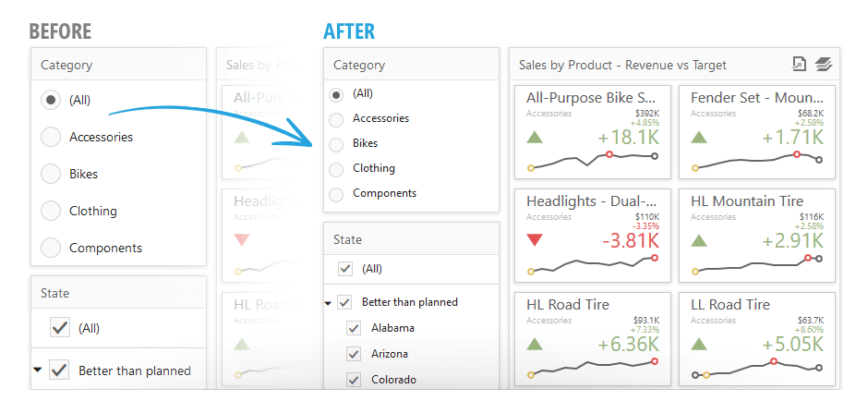
Task: Select Components radio in BEFORE Category panel
Action: (52, 248)
